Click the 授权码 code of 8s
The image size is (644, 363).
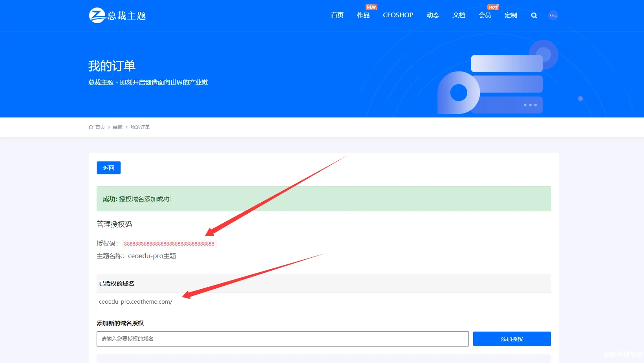[169, 244]
